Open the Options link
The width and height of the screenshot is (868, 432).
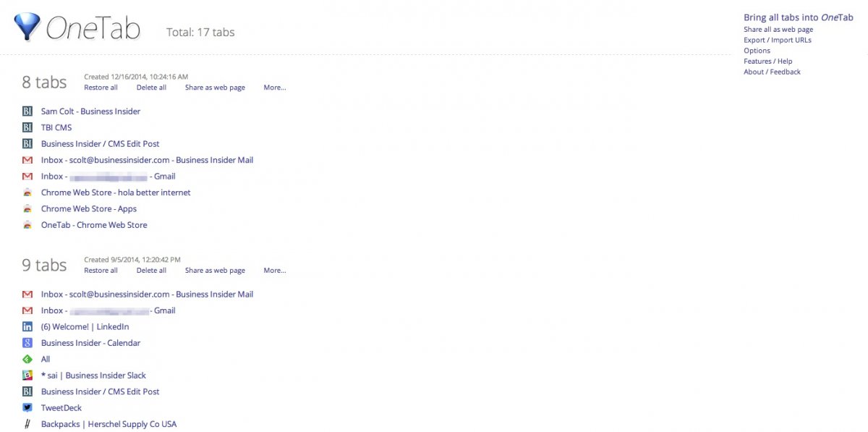click(x=757, y=51)
